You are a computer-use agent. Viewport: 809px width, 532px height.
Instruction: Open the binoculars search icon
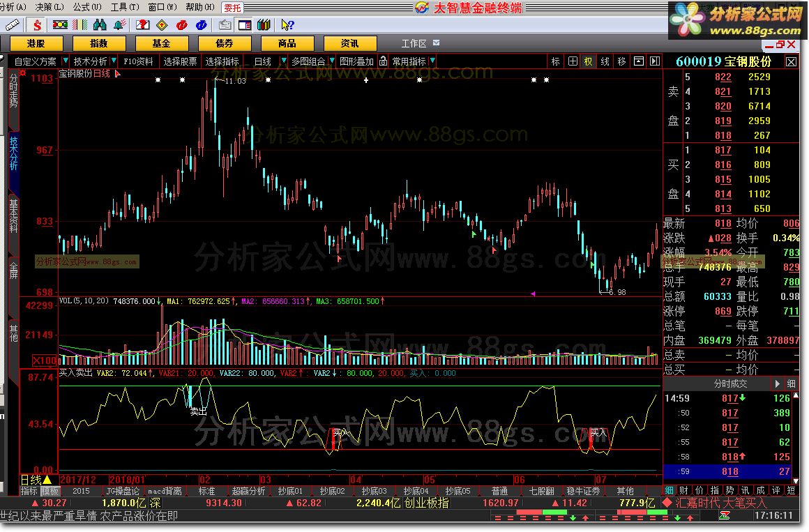click(x=100, y=25)
